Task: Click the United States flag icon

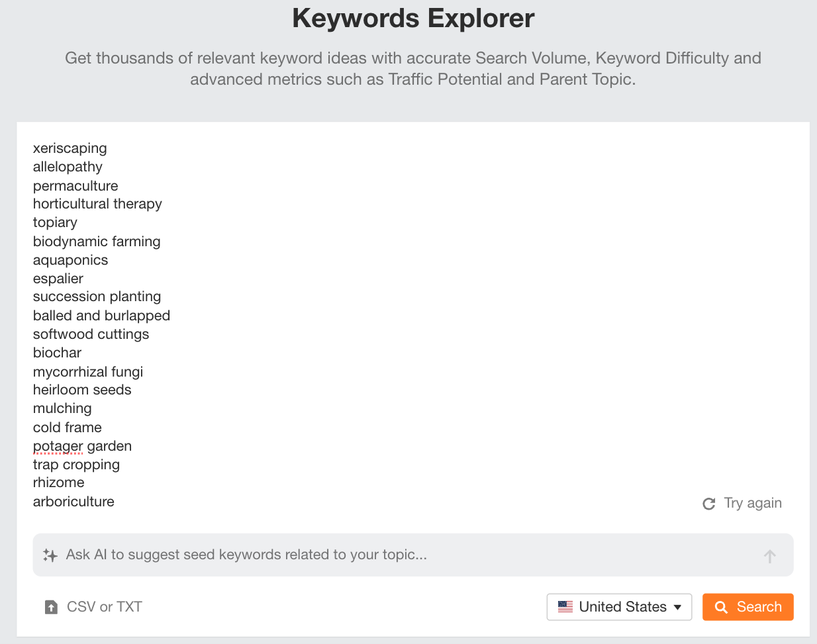Action: (565, 607)
